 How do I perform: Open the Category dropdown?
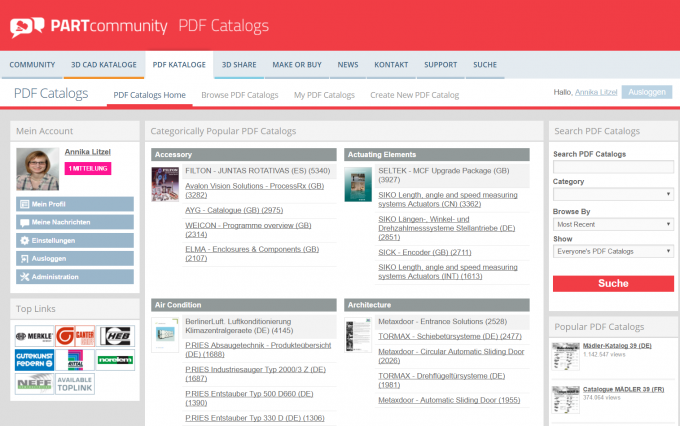tap(613, 194)
